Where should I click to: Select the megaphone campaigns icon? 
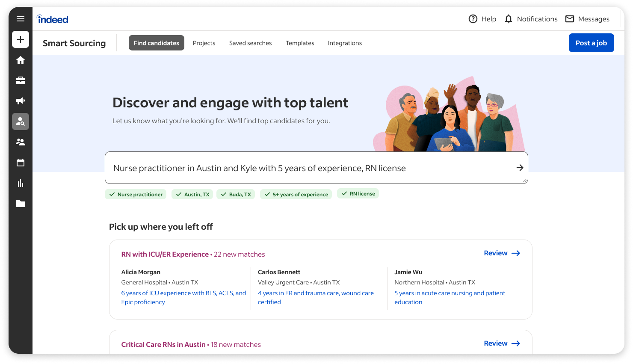pos(20,101)
